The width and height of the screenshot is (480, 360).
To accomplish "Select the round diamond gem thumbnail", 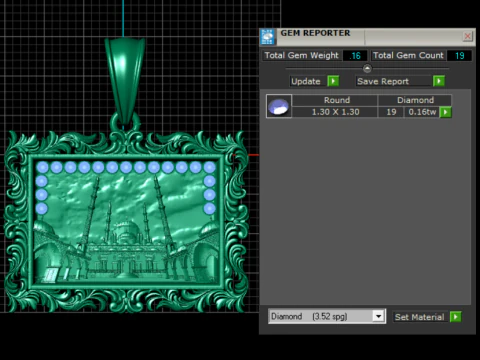I will [x=279, y=106].
